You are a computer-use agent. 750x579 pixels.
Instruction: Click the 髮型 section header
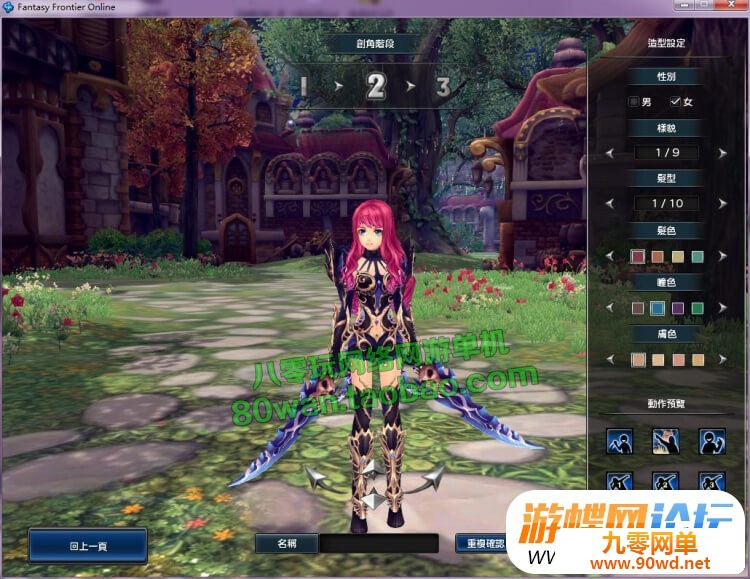coord(666,178)
